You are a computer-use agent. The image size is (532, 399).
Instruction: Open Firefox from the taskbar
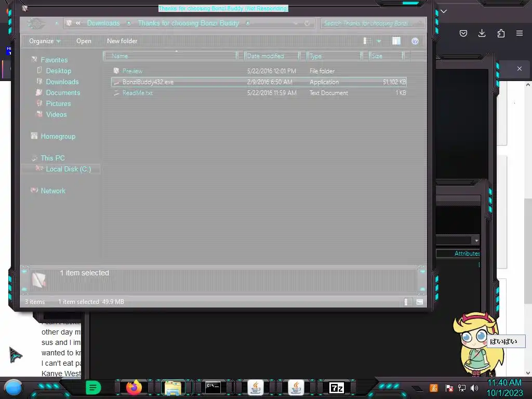click(x=134, y=388)
